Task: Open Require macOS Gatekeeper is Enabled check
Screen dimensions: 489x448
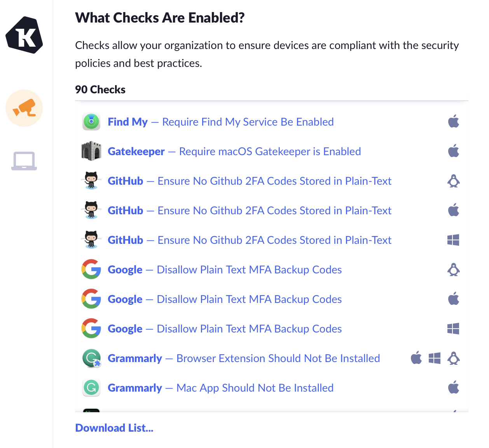Action: click(x=234, y=152)
